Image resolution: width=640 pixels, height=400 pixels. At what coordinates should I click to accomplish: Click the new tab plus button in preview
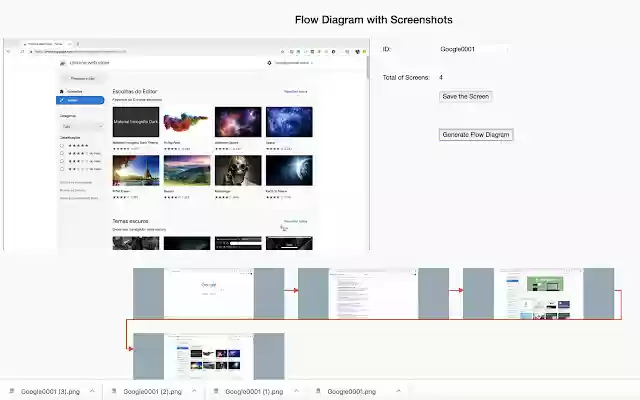78,43
